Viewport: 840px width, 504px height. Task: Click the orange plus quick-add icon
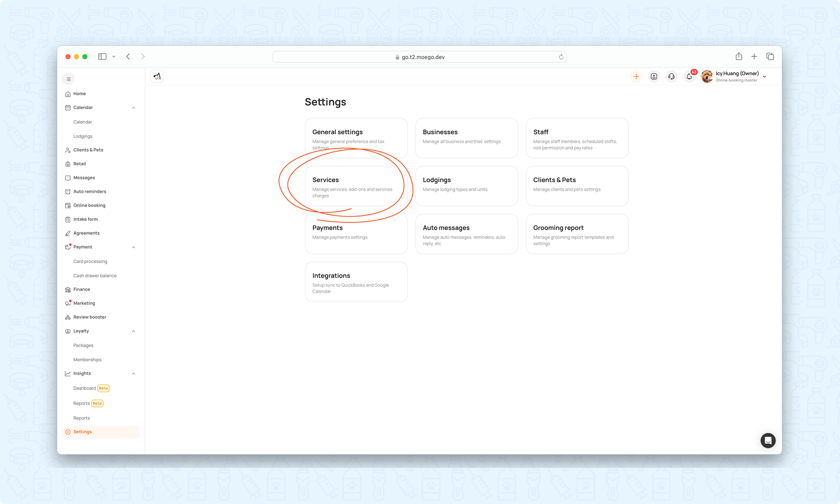(x=636, y=76)
